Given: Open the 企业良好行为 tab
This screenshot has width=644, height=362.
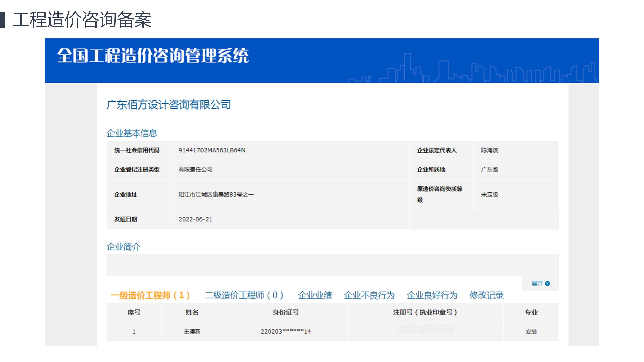Looking at the screenshot, I should [x=432, y=295].
